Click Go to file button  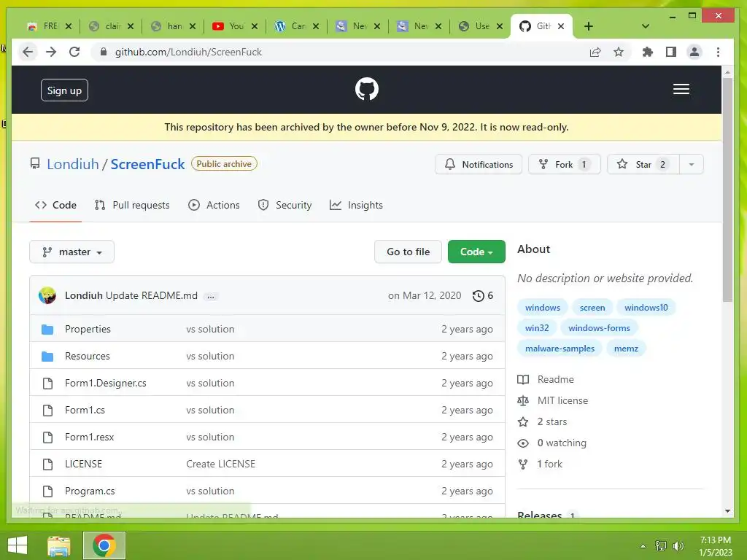(408, 252)
